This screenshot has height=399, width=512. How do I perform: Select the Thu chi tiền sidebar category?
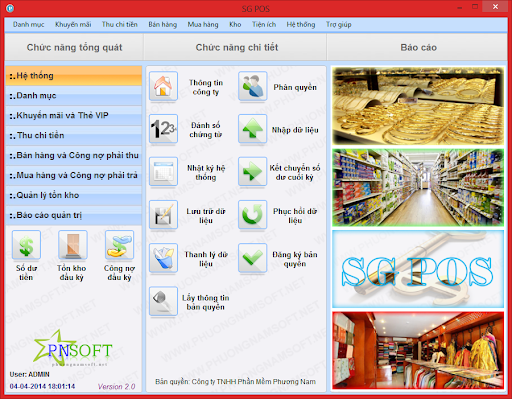point(74,136)
